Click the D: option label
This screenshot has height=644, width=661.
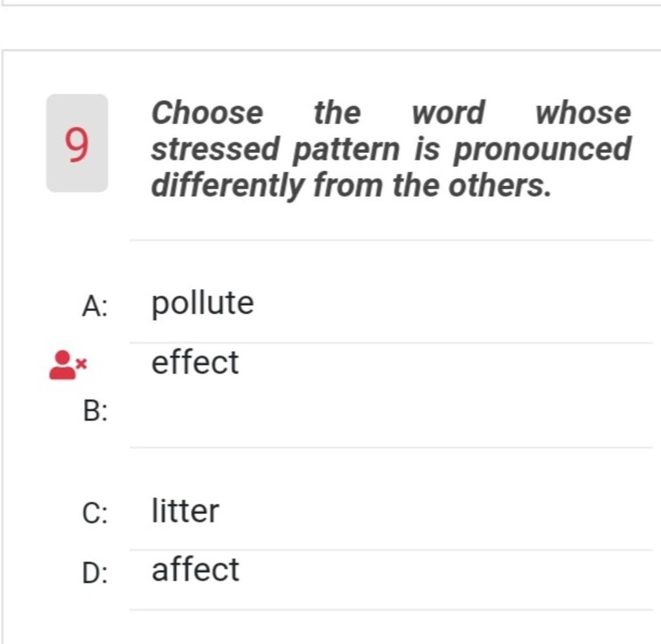point(96,573)
